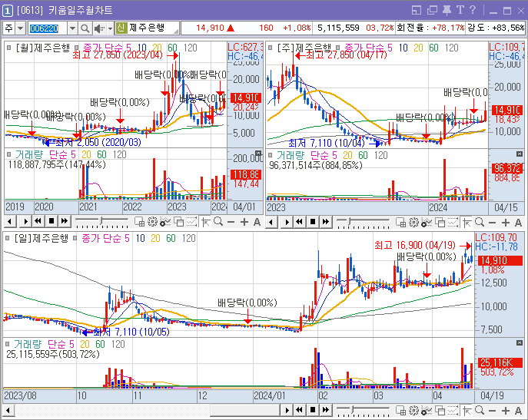528x420 pixels.
Task: Click the dotted line chart icon under the monthly chart
Action: coord(191,222)
